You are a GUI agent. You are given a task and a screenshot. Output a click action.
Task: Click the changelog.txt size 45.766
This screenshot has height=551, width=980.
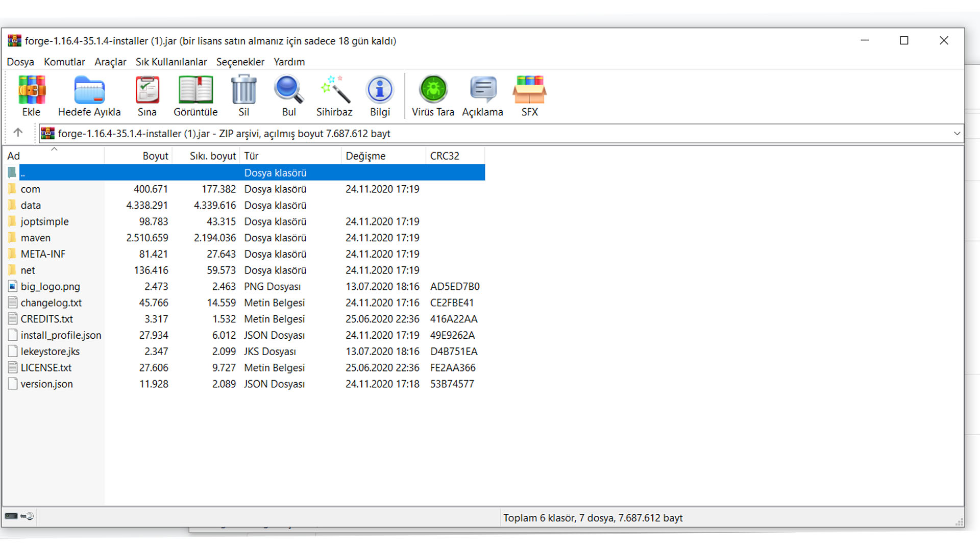coord(154,303)
